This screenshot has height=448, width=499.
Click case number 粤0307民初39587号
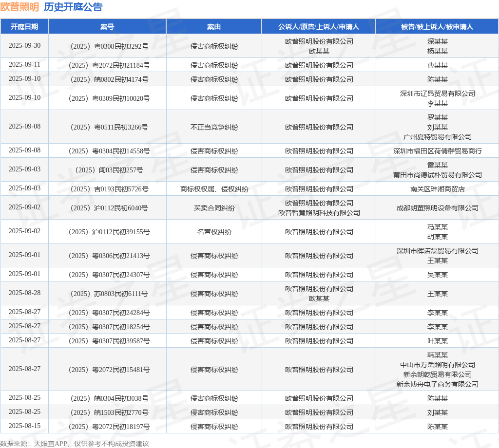(109, 341)
